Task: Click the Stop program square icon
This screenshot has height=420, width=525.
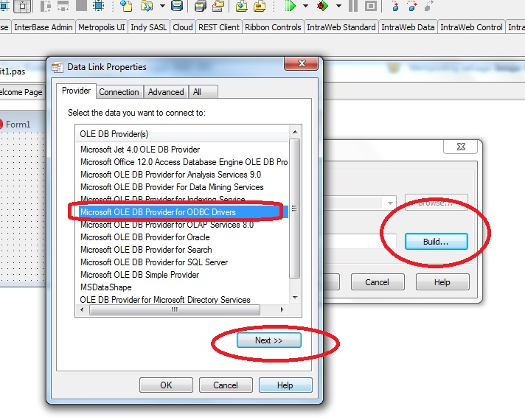Action: (370, 6)
